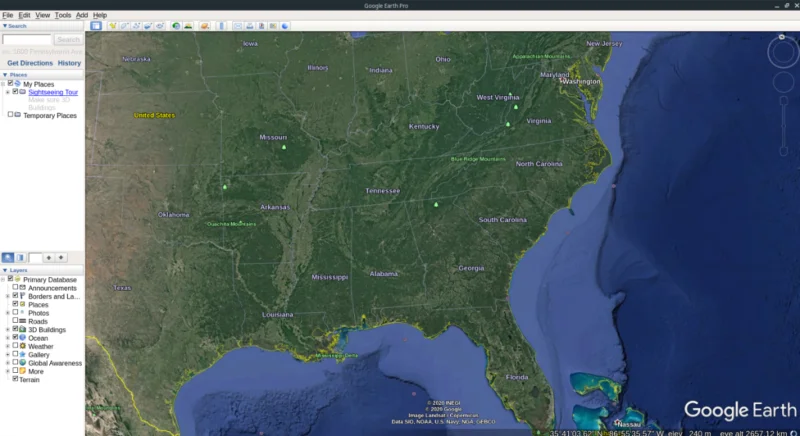Click the Add Path toolbar icon
Viewport: 800px width, 436px height.
click(x=136, y=25)
